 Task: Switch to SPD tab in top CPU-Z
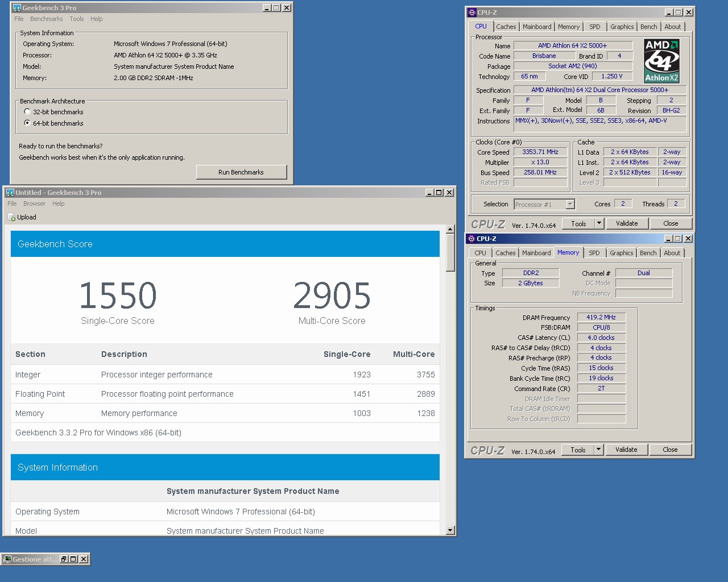pos(595,27)
